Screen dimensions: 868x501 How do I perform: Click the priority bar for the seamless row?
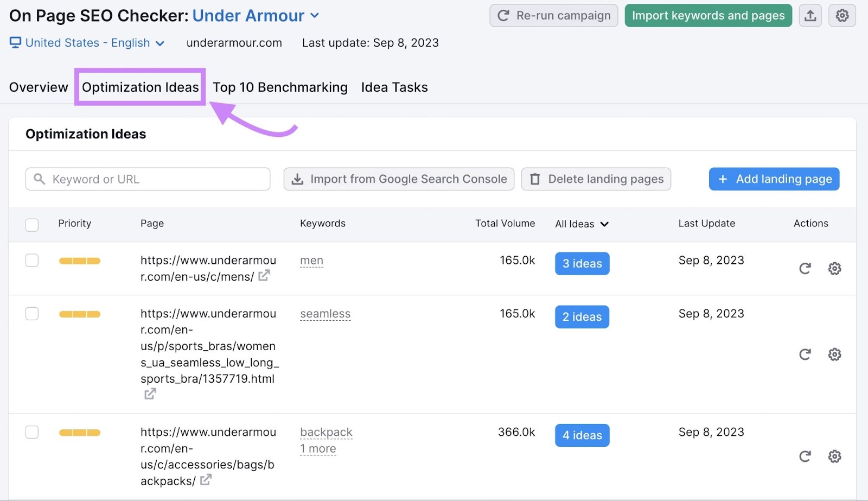80,314
